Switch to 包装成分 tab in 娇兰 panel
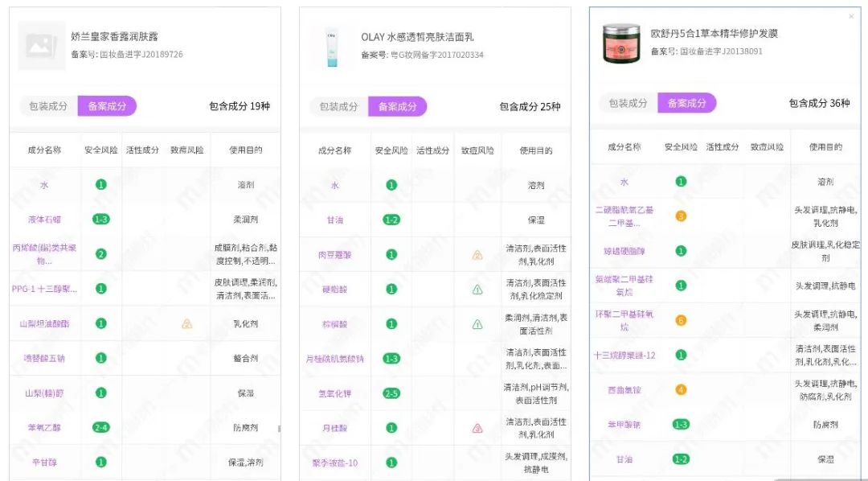This screenshot has height=481, width=868. (49, 106)
